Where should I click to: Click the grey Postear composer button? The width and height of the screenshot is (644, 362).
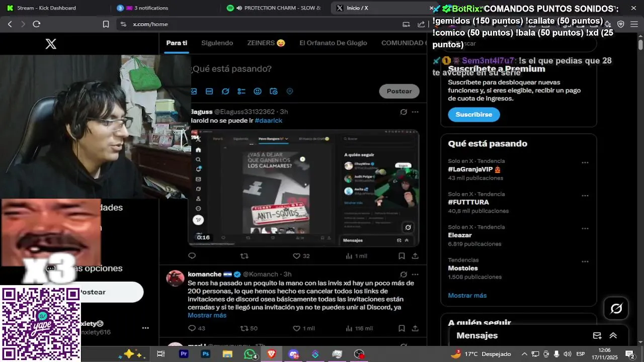click(x=399, y=91)
